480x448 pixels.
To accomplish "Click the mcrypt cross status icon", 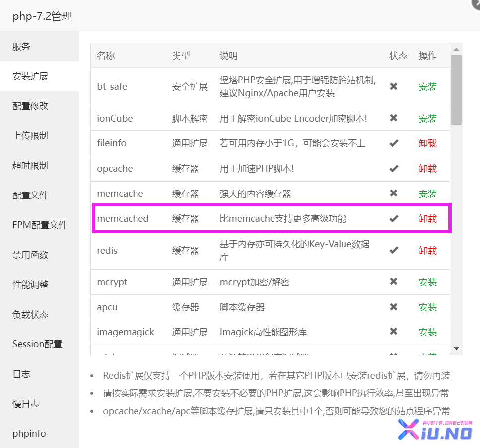I will click(x=394, y=281).
